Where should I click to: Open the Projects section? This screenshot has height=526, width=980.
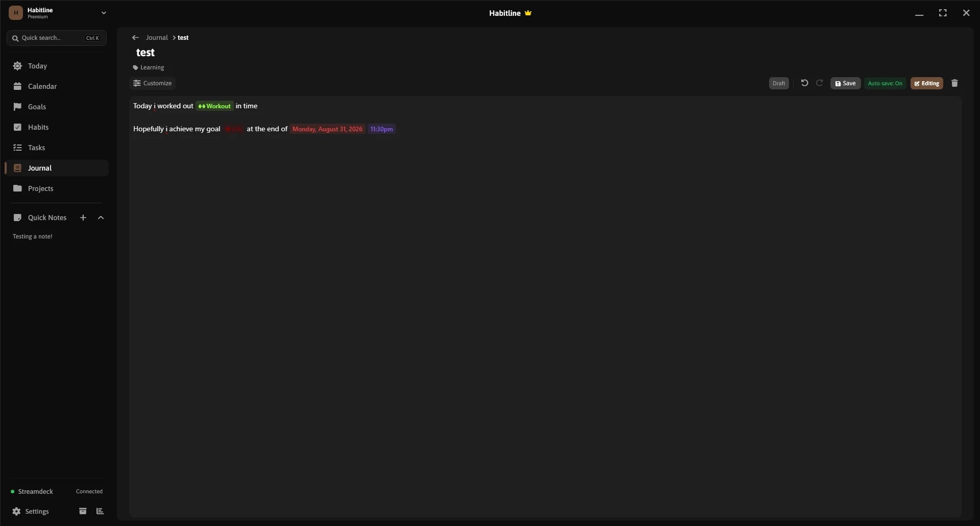56,188
